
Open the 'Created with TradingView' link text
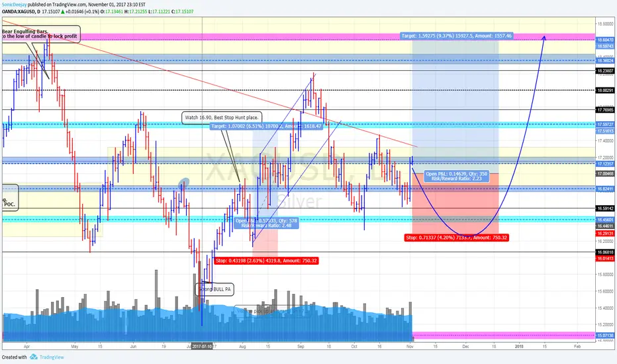coord(32,357)
